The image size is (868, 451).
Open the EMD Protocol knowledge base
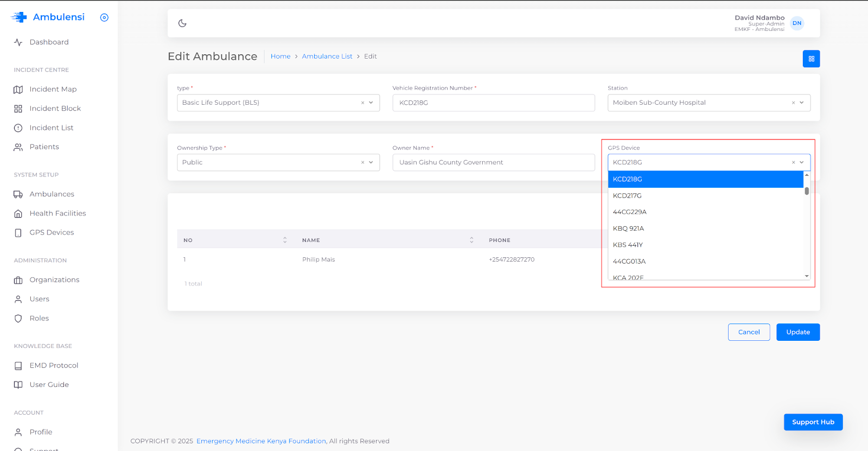point(54,366)
